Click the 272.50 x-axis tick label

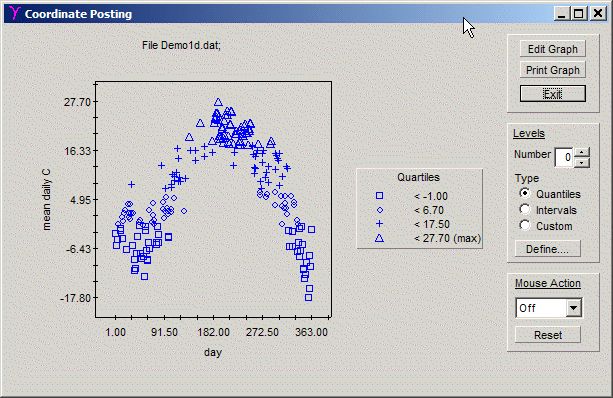[262, 332]
